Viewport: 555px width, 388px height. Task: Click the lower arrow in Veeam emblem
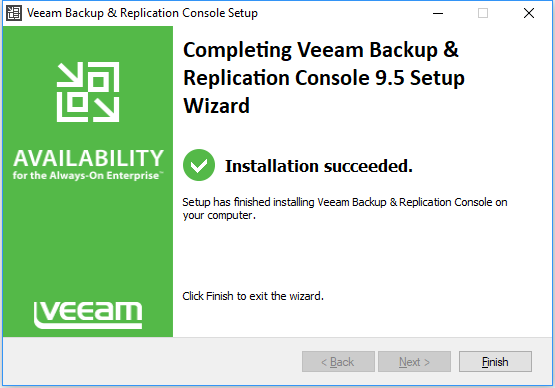tap(106, 110)
